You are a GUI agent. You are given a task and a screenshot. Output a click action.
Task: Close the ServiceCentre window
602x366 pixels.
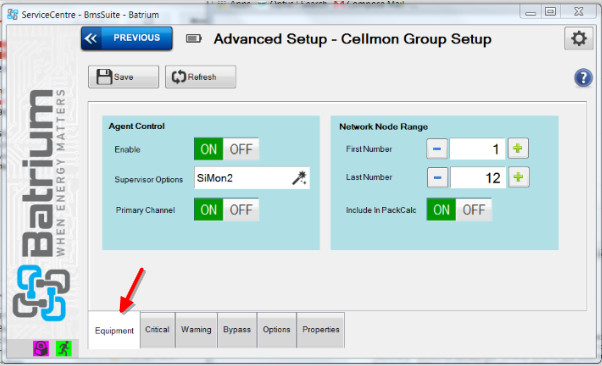click(579, 12)
